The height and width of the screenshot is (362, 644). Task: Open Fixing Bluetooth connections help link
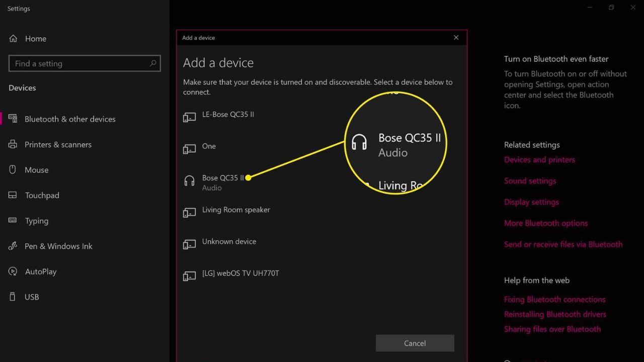click(554, 300)
